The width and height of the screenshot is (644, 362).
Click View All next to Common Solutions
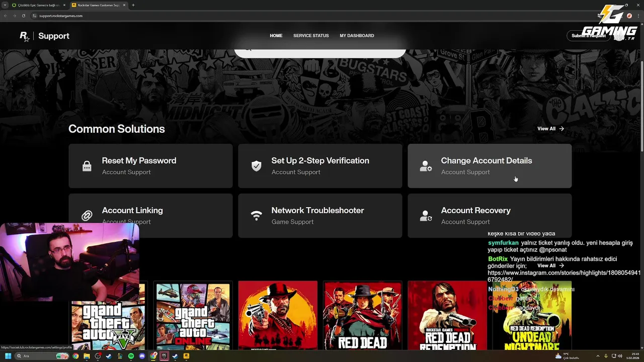point(550,129)
